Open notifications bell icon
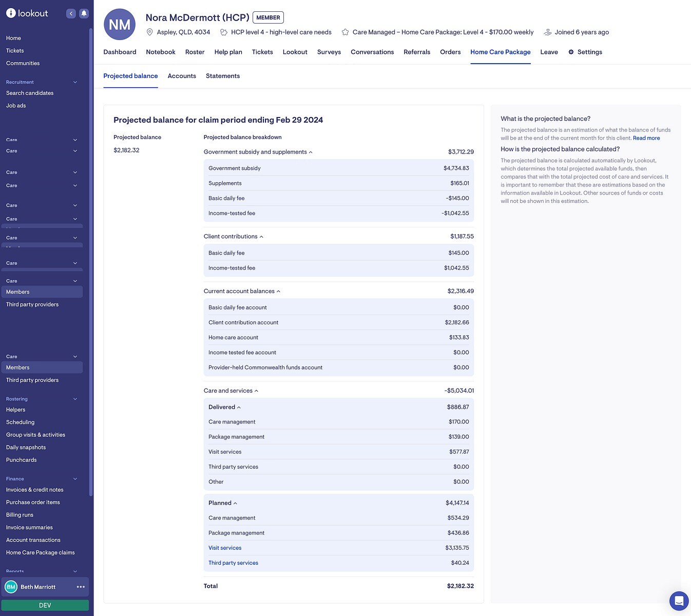Screen dimensions: 691x616 (84, 14)
